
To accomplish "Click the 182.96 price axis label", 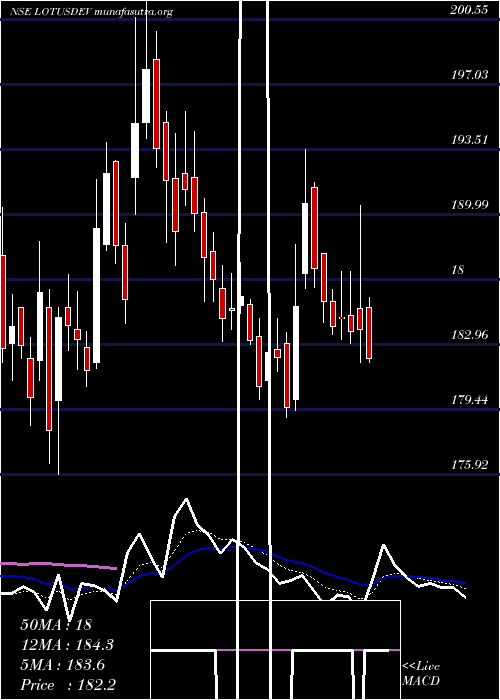I will point(469,334).
